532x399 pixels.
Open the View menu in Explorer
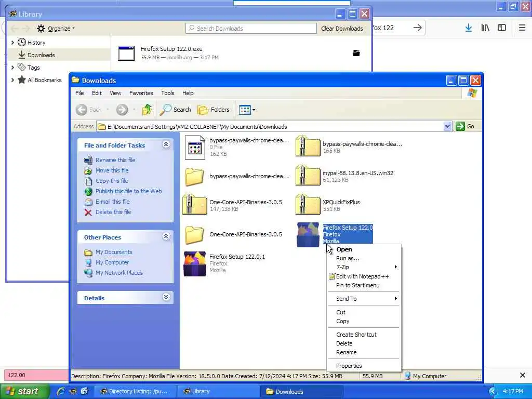115,93
